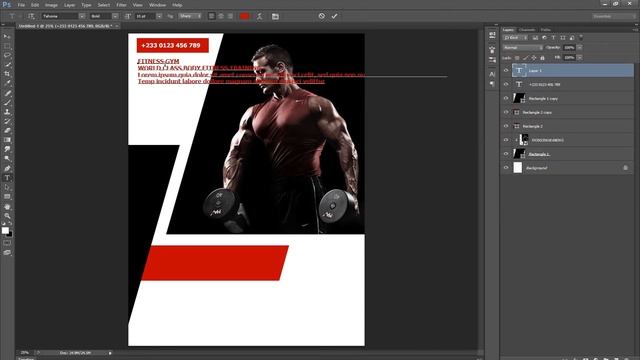640x360 pixels.
Task: Open the File menu
Action: (x=21, y=5)
